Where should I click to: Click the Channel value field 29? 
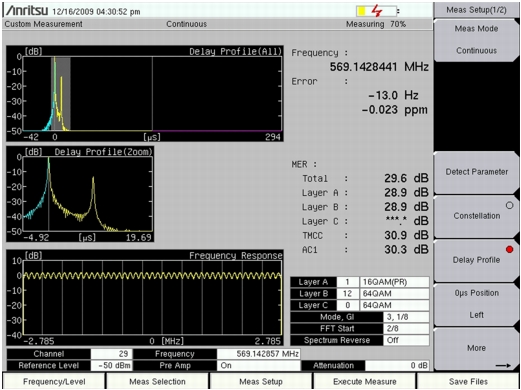(111, 354)
